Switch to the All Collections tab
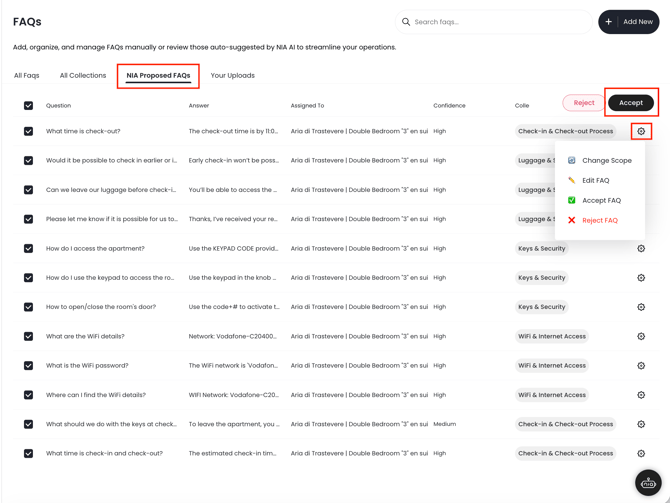 pyautogui.click(x=83, y=76)
